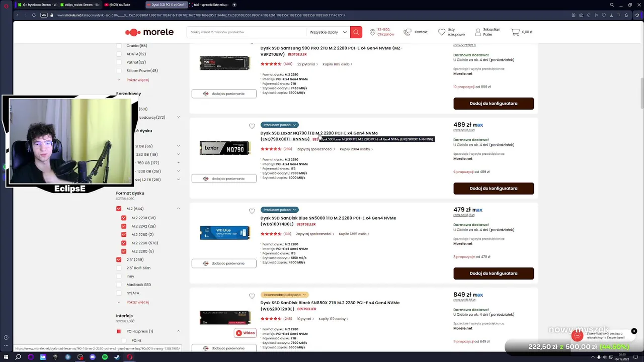Open the Dysk SSD Lexar NQ790 1TB link

coord(319,136)
